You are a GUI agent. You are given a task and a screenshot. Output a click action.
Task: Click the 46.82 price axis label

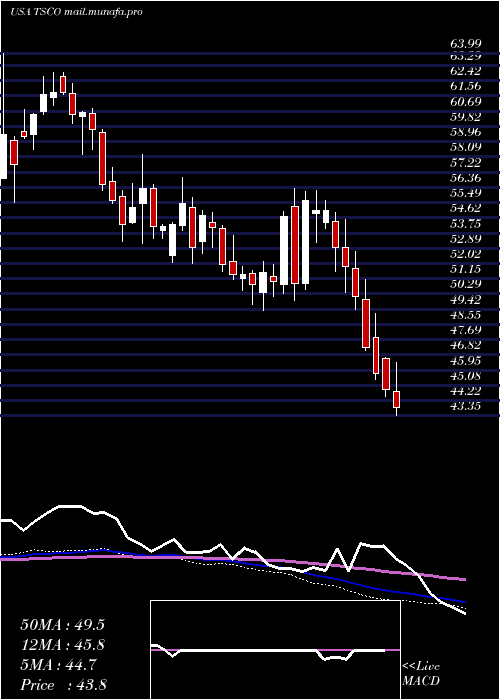click(x=466, y=345)
